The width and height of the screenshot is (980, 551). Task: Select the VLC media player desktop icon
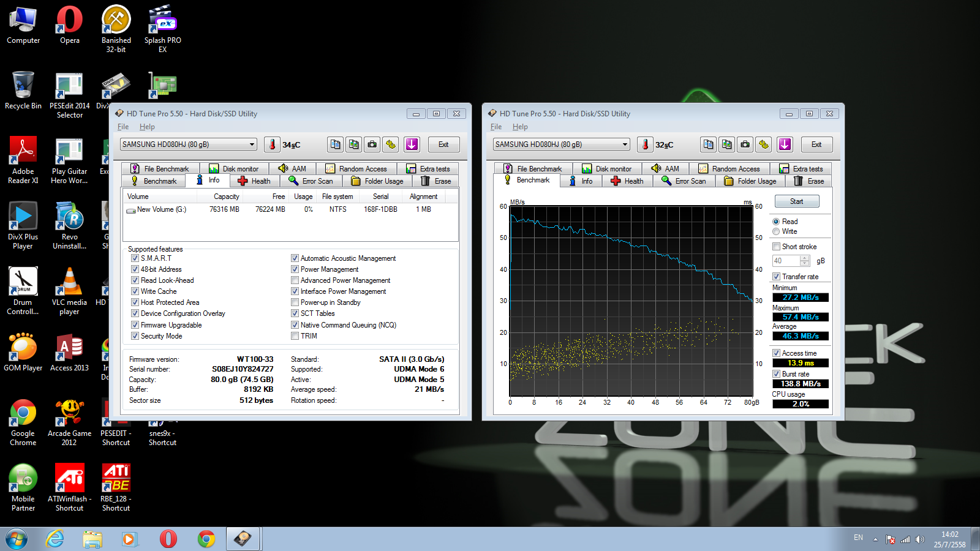pyautogui.click(x=70, y=291)
